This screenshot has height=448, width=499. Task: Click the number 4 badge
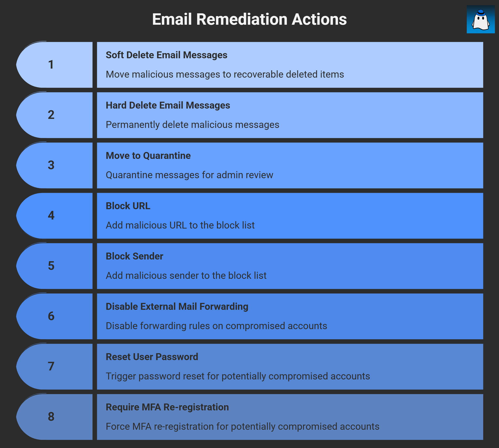tap(54, 216)
